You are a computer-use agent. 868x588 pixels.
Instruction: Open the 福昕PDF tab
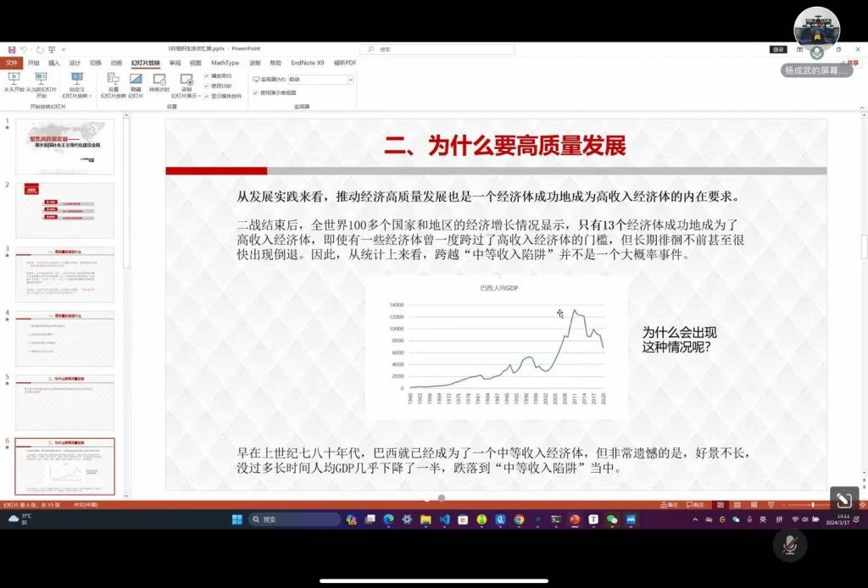click(345, 63)
